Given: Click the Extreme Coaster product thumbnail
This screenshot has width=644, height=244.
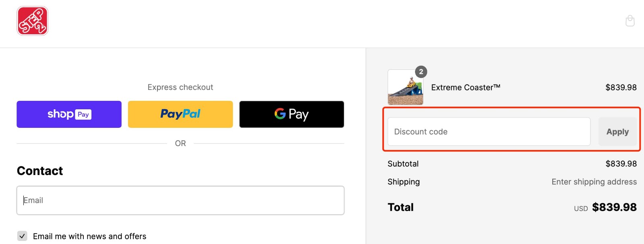Looking at the screenshot, I should [405, 88].
